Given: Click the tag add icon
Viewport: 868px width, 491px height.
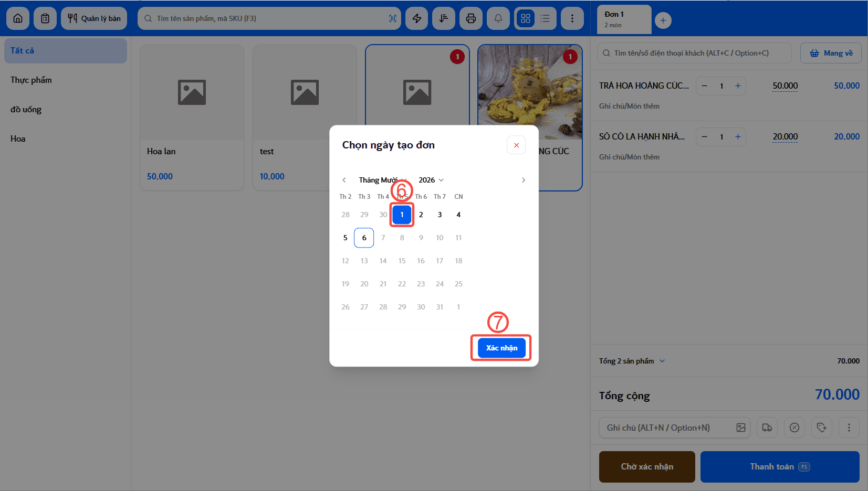Looking at the screenshot, I should tap(822, 428).
